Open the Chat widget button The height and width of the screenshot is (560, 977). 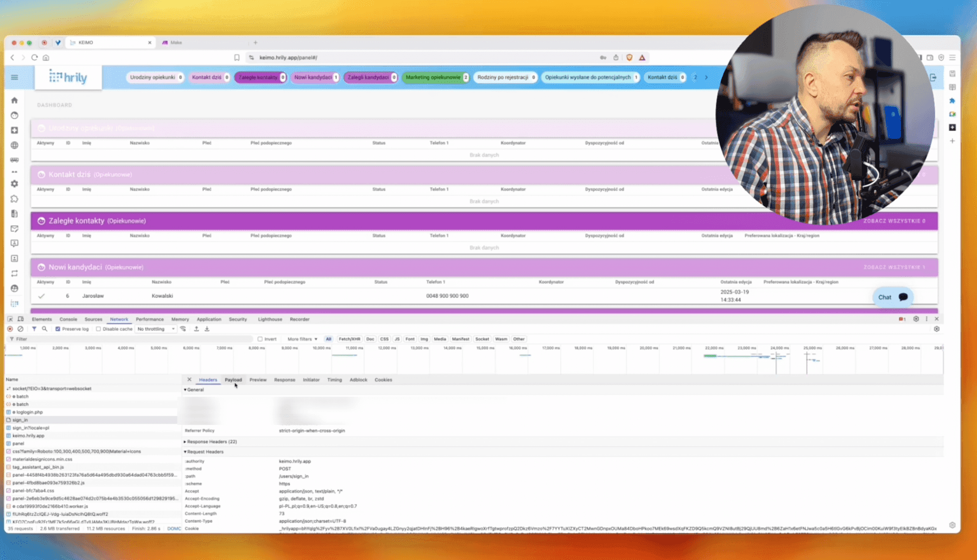pyautogui.click(x=893, y=297)
